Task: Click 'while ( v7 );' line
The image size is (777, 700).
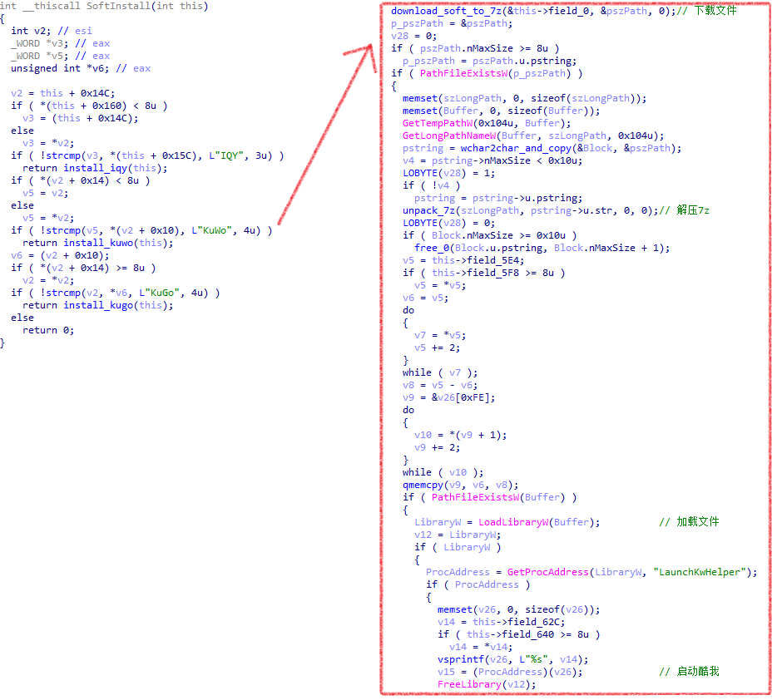Action: (x=439, y=372)
